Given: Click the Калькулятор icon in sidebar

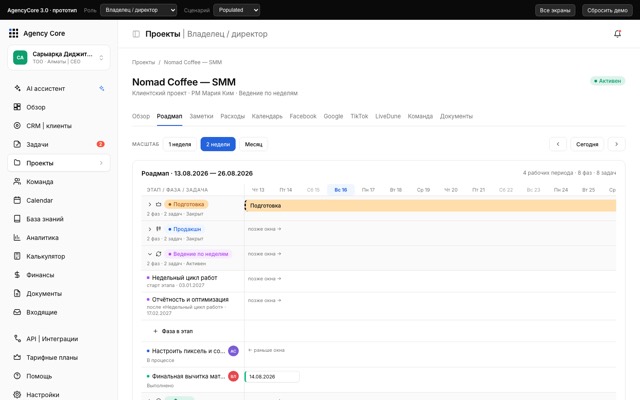Looking at the screenshot, I should point(17,256).
